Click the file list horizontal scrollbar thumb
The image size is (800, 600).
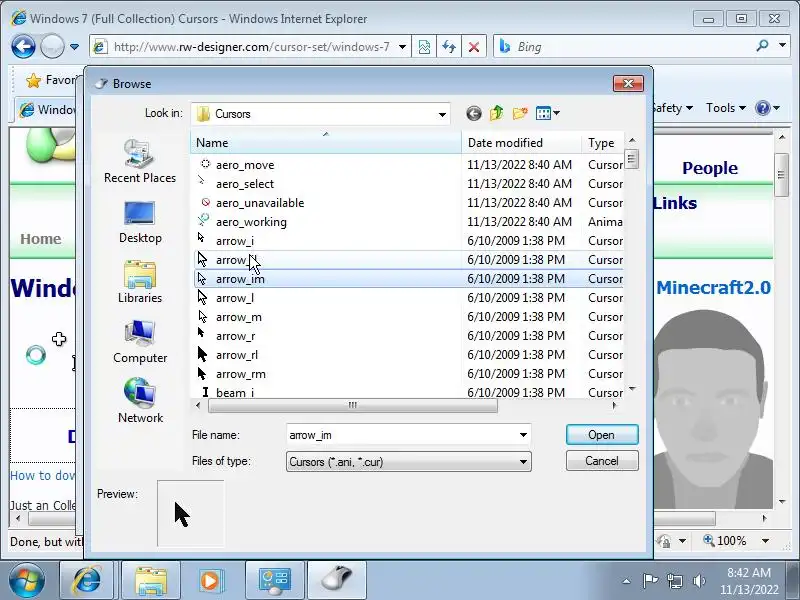[353, 406]
